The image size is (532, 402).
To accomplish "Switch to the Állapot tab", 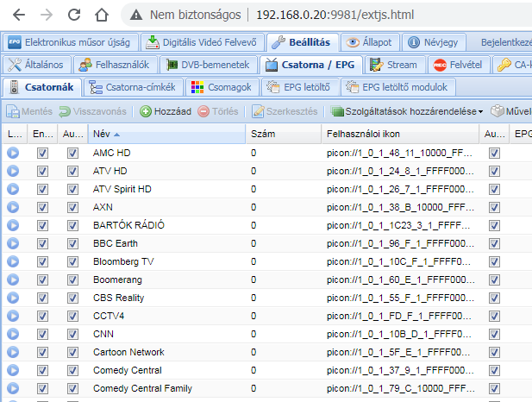I will [x=370, y=42].
